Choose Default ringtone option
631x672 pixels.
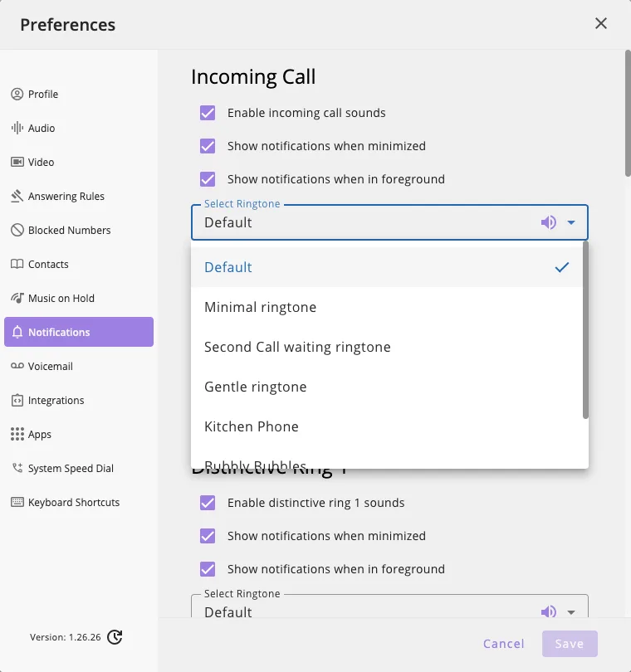387,267
